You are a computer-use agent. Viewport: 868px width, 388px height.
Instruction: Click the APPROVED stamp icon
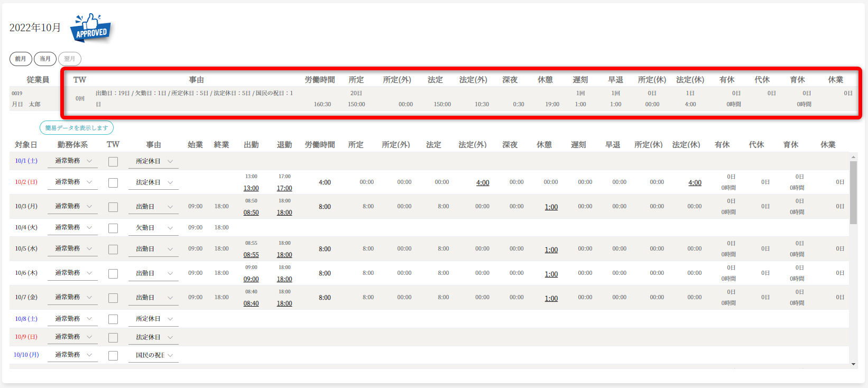tap(91, 28)
